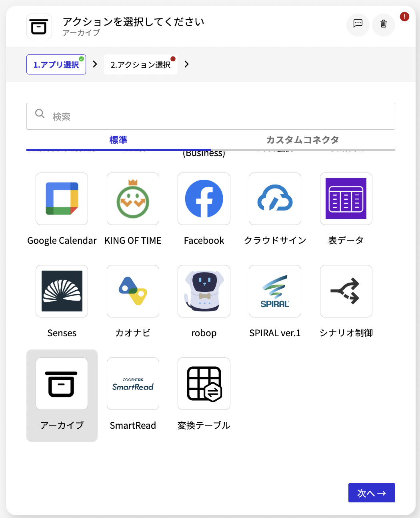Delete this step with the trash icon
Screen dimensions: 420x518
point(384,25)
